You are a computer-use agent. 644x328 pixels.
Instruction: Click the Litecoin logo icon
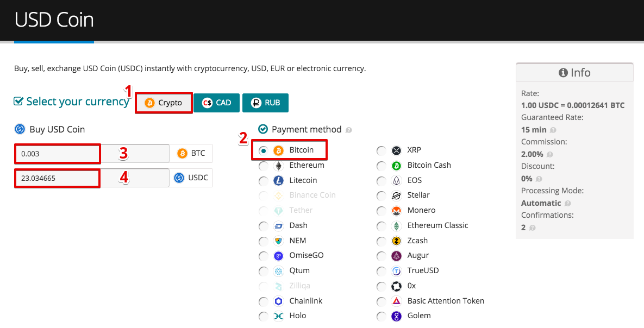point(278,181)
